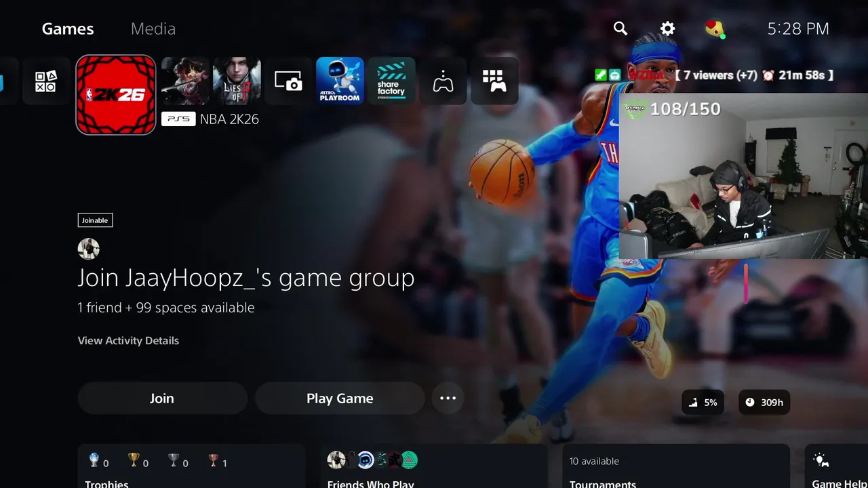The width and height of the screenshot is (868, 488).
Task: Click the 1 friend + 99 spaces available text
Action: click(x=166, y=308)
